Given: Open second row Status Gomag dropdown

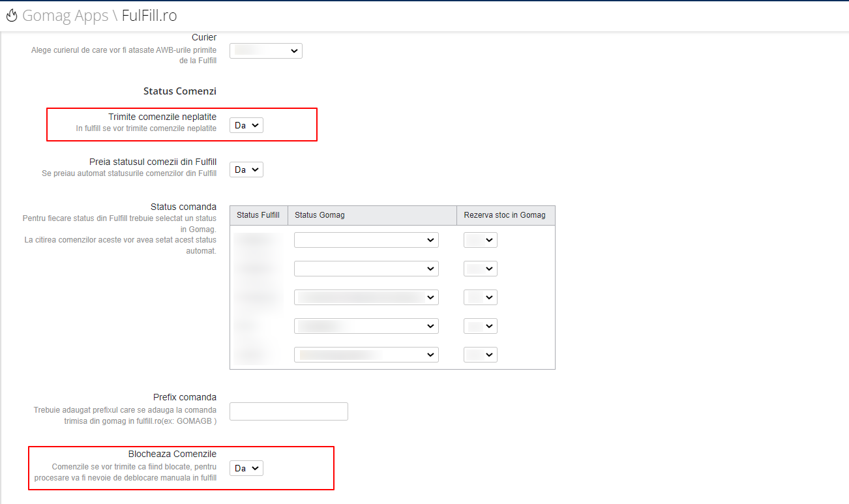Looking at the screenshot, I should (366, 269).
